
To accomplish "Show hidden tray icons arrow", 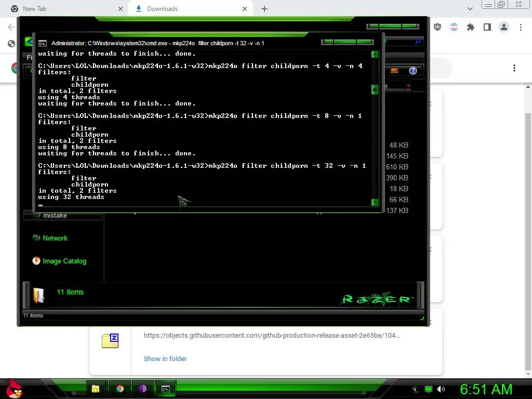I will [415, 390].
